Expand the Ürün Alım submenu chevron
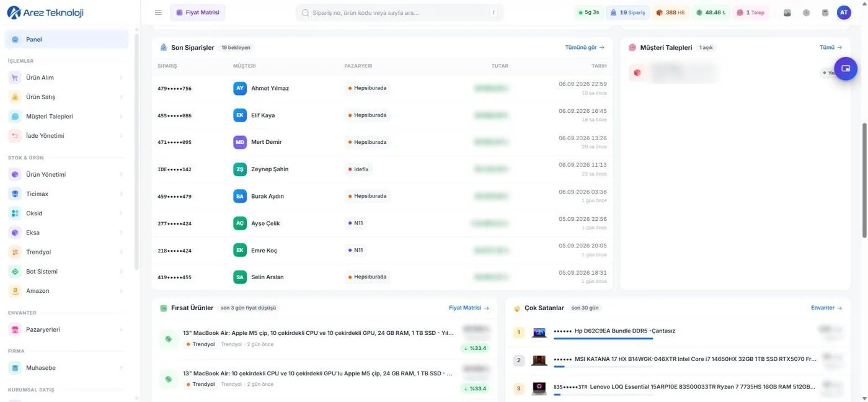 click(121, 78)
